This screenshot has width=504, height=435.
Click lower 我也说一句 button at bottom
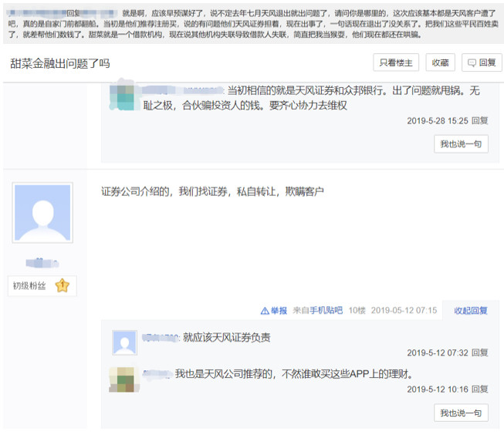[461, 413]
